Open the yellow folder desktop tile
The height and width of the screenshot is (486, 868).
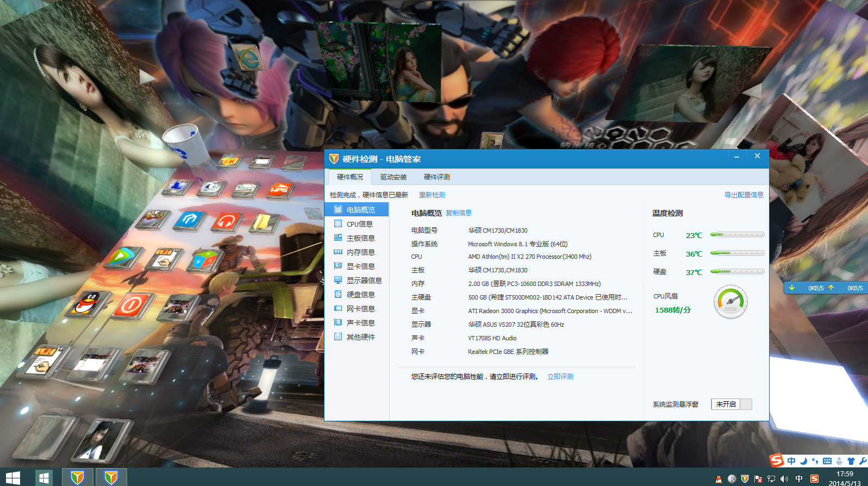coord(264,223)
